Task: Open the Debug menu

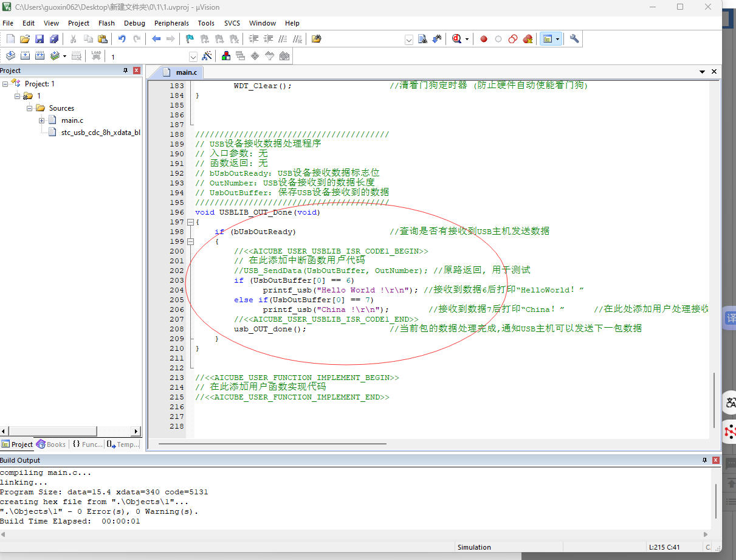Action: 134,23
